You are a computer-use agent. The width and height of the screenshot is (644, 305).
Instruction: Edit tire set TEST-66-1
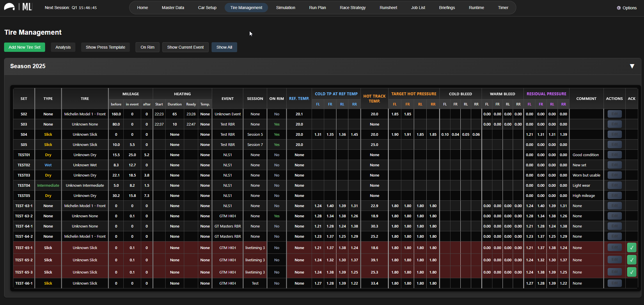(615, 283)
